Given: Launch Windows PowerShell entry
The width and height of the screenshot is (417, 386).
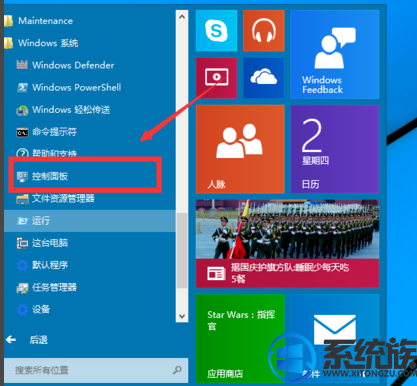Looking at the screenshot, I should (90, 87).
